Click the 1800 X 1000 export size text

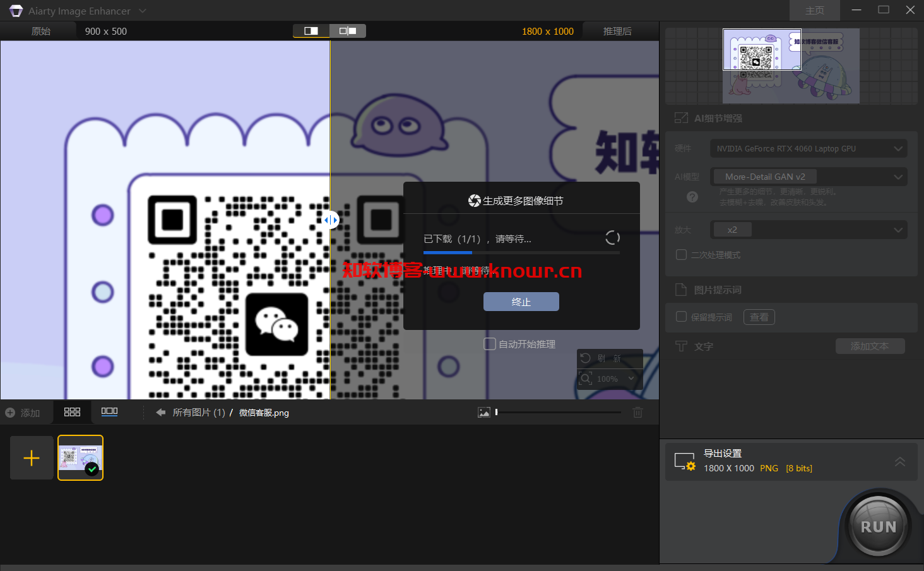click(729, 468)
